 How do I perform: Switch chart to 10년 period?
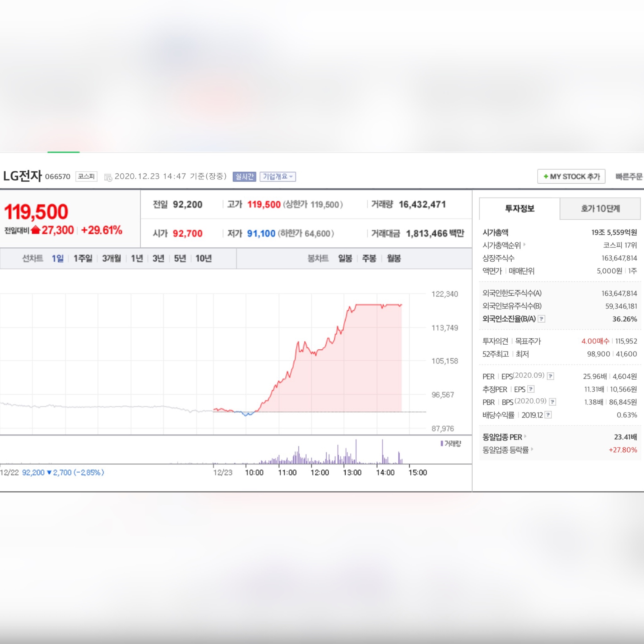point(204,258)
